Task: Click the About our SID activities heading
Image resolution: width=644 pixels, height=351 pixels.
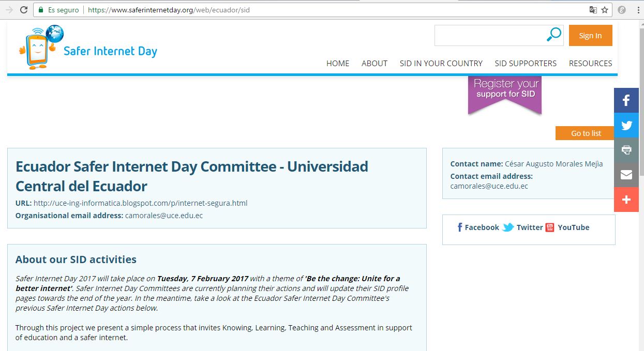Action: tap(76, 260)
